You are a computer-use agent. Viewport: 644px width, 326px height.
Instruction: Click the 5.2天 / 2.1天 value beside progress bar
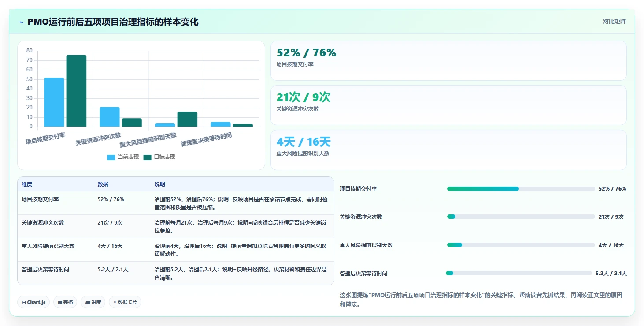611,274
